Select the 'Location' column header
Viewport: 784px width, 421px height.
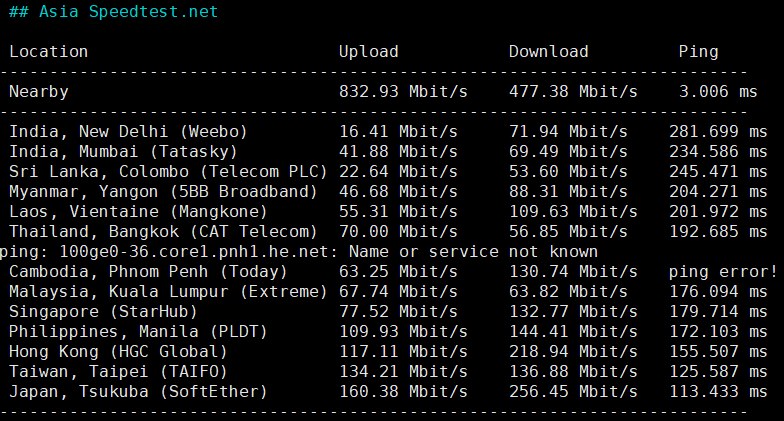click(x=48, y=52)
